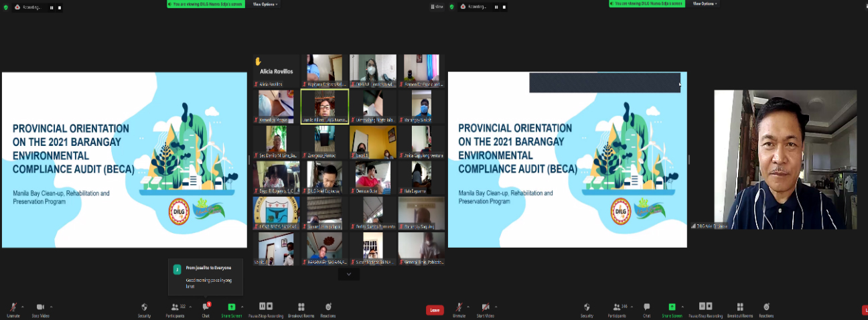This screenshot has width=868, height=320.
Task: Expand Share Screen options caret in left window
Action: pyautogui.click(x=241, y=307)
